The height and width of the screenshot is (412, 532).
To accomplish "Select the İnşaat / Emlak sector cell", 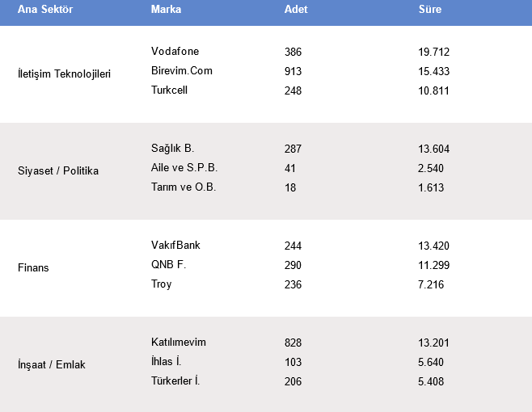I will pos(51,365).
